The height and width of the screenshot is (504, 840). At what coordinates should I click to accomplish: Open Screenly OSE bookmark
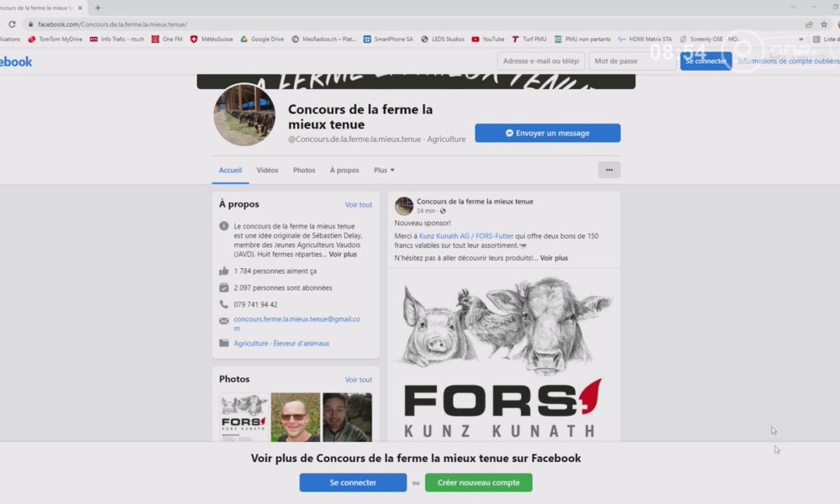[710, 39]
